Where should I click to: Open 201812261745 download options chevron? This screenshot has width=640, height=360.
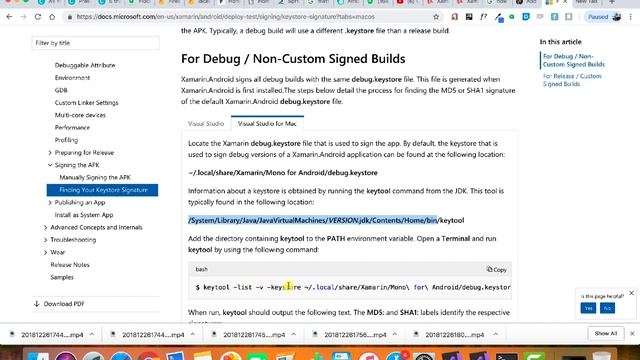coord(294,334)
